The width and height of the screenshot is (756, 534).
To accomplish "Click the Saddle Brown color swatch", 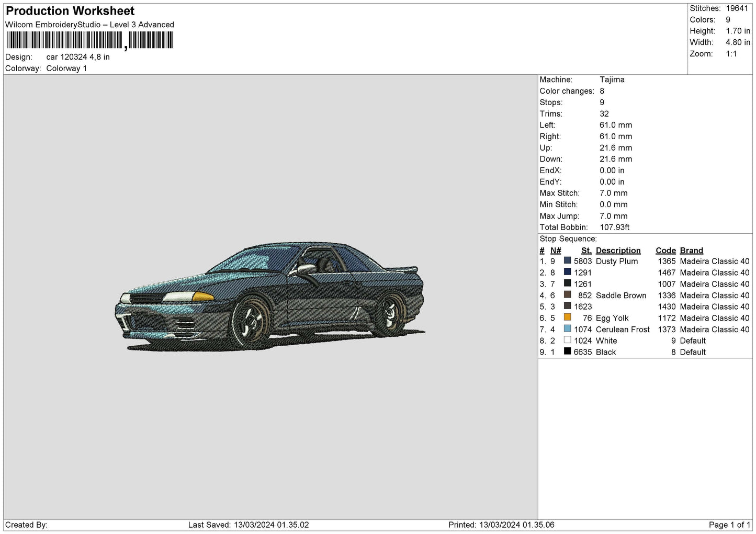I will (567, 295).
